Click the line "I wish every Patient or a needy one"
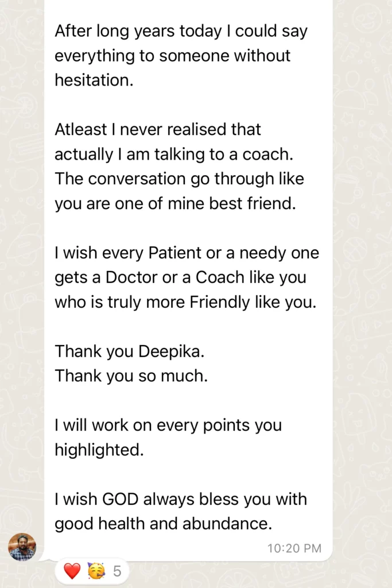Screen dimensions: 392x588 click(x=187, y=253)
